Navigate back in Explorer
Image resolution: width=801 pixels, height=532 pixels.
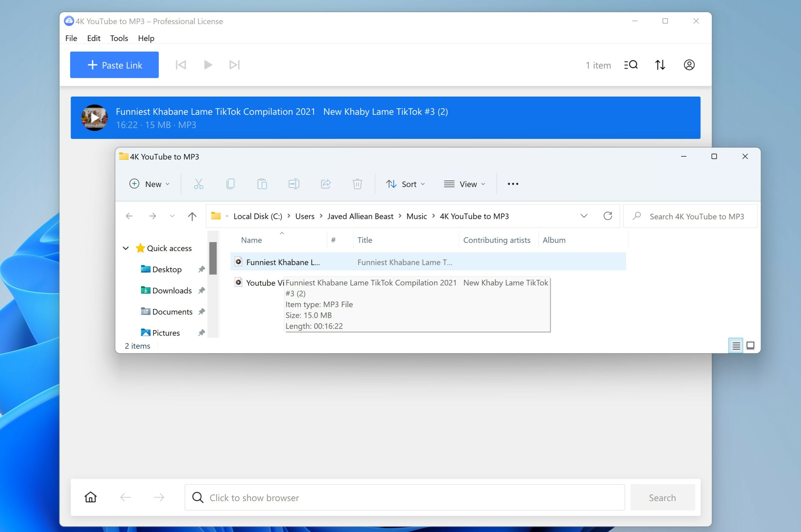[129, 216]
